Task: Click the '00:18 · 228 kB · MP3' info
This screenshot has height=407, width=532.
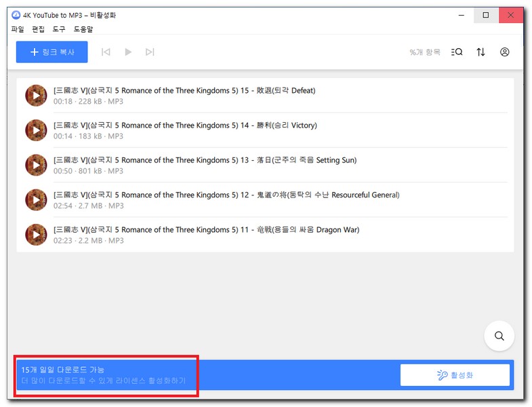Action: click(88, 101)
